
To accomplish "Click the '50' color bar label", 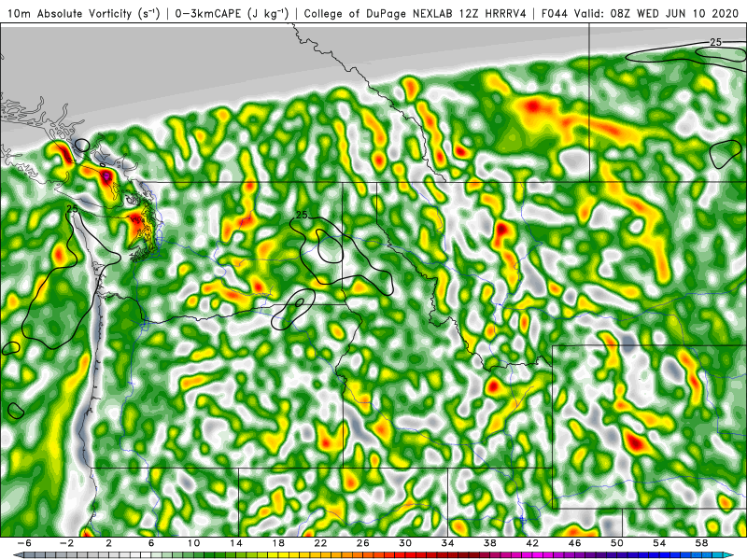I will click(617, 543).
